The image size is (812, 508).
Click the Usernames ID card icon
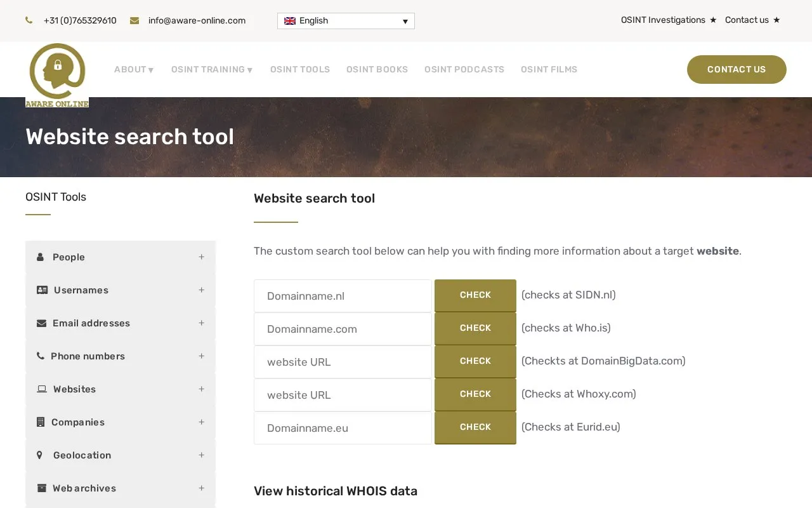click(x=43, y=290)
